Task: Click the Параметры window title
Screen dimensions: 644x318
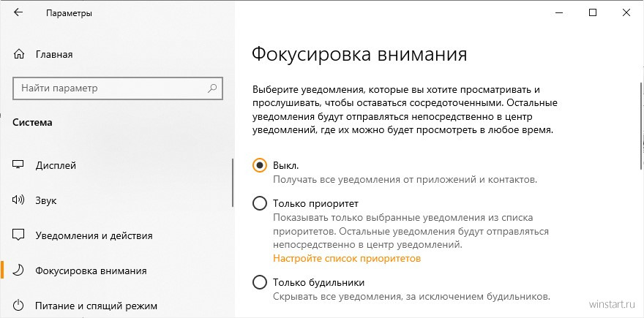Action: 69,13
